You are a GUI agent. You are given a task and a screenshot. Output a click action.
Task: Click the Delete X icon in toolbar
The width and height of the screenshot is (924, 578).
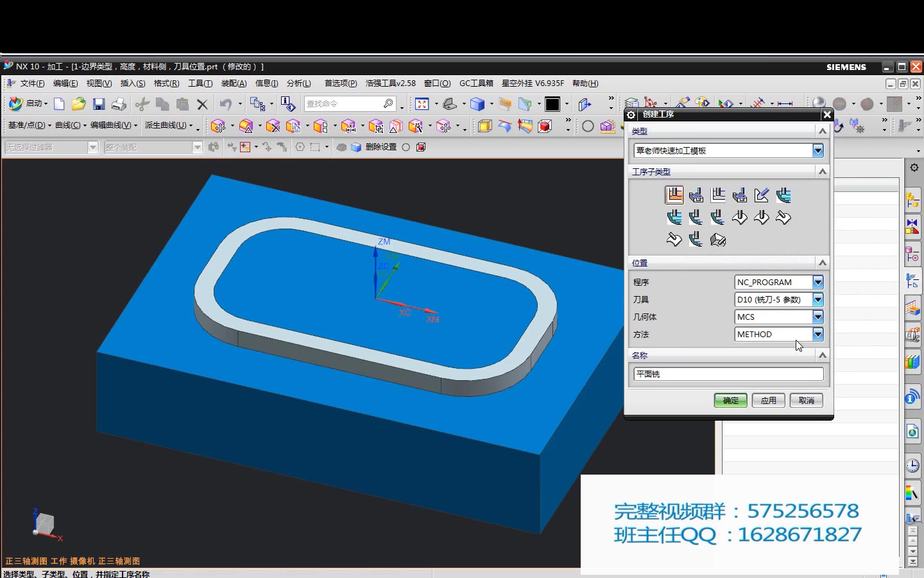point(202,104)
